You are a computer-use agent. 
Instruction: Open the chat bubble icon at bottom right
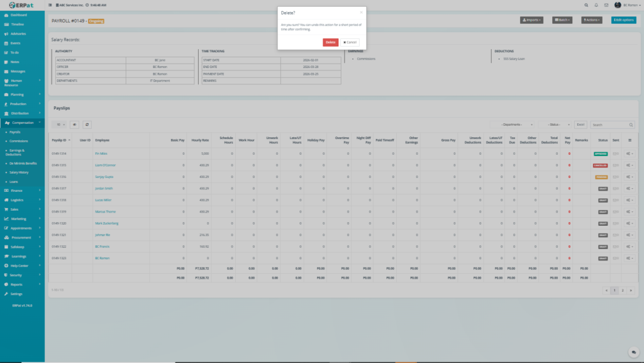634,352
